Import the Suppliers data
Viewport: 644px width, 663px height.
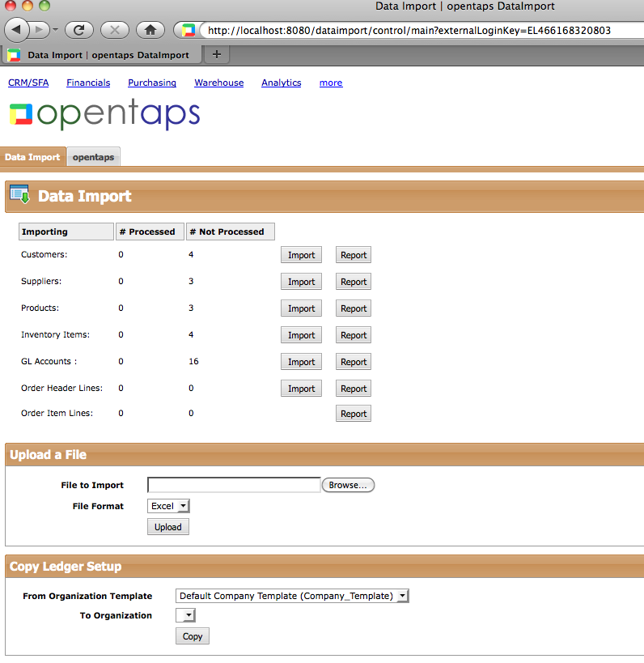pyautogui.click(x=301, y=282)
